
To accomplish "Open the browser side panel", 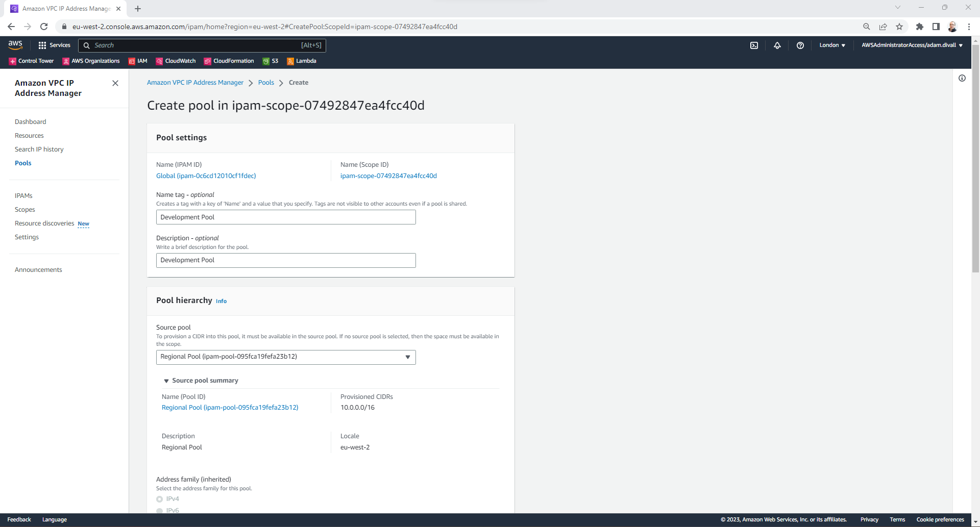I will click(x=936, y=27).
